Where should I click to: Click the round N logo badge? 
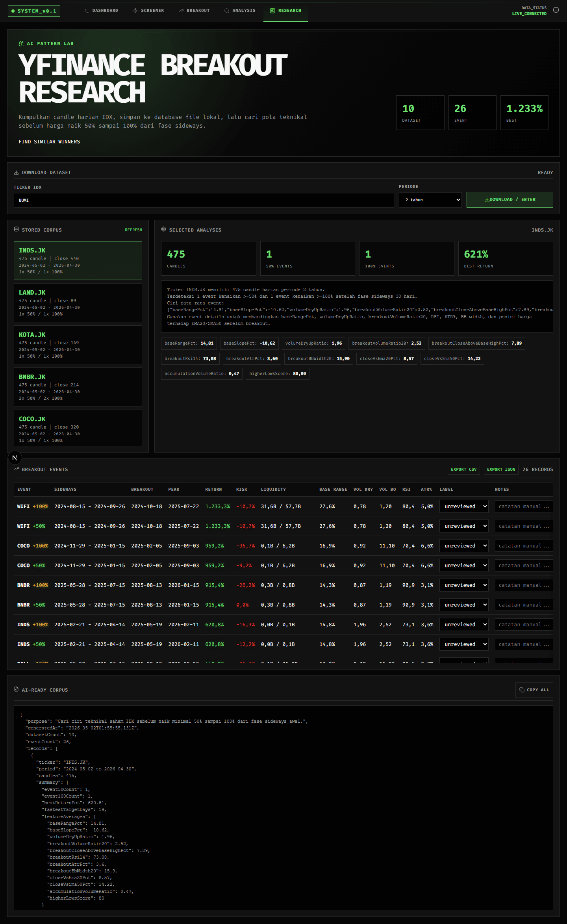click(15, 458)
